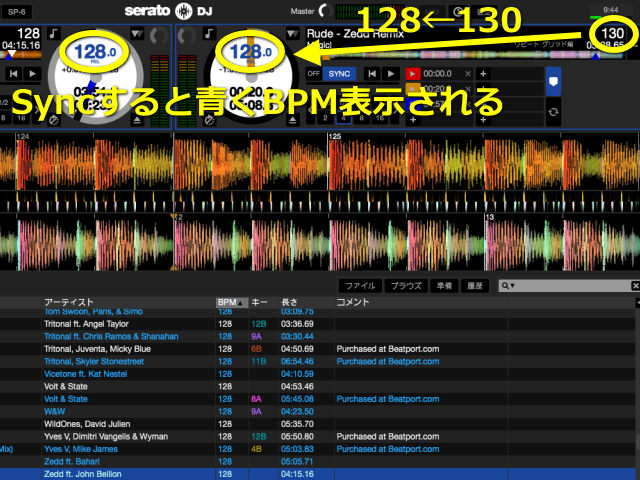Open the search options magnifier dropdown
Image resolution: width=640 pixels, height=480 pixels.
[508, 286]
